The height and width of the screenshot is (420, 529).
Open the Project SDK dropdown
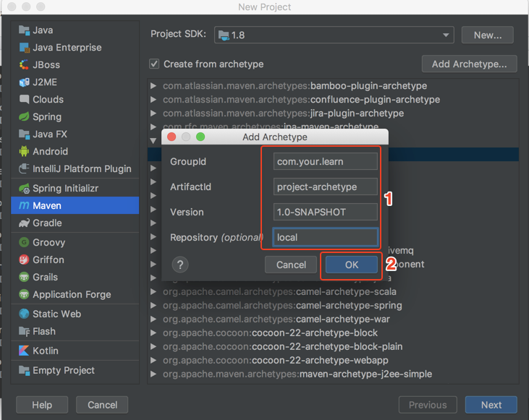click(334, 35)
